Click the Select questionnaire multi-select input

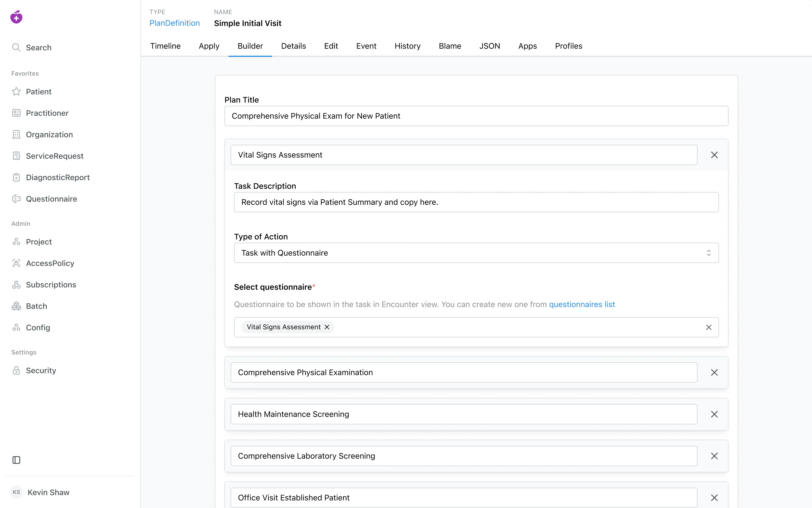click(476, 327)
